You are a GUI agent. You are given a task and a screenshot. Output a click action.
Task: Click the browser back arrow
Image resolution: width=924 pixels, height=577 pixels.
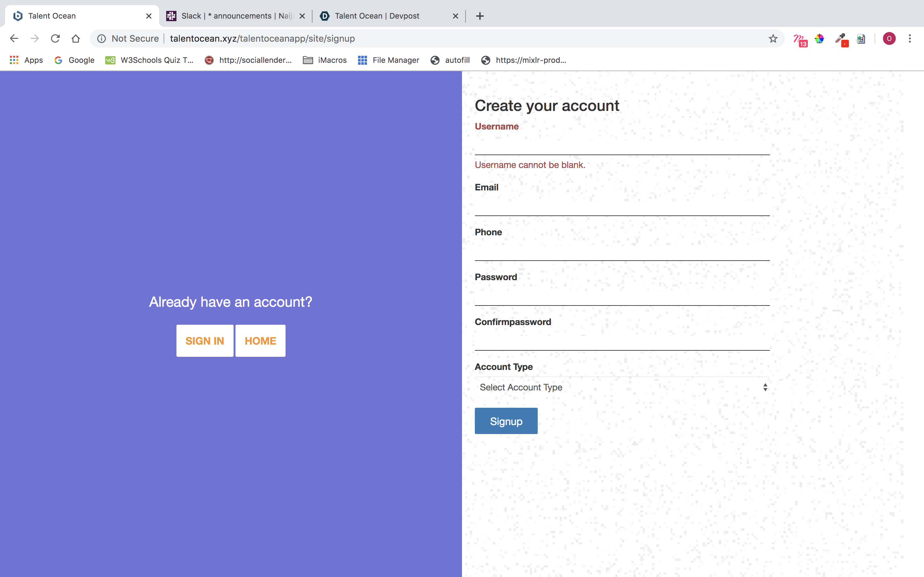tap(14, 38)
